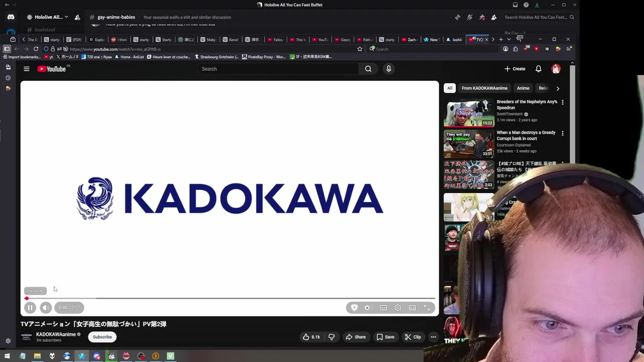Open the KADOKAWAanime channel name link
This screenshot has width=644, height=362.
pyautogui.click(x=56, y=334)
